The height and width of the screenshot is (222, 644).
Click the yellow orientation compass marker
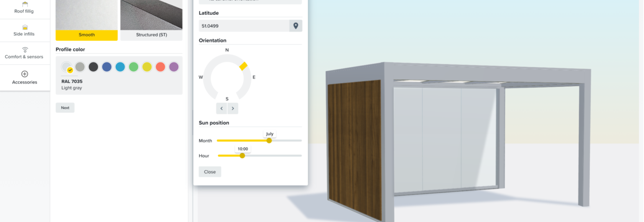(243, 66)
